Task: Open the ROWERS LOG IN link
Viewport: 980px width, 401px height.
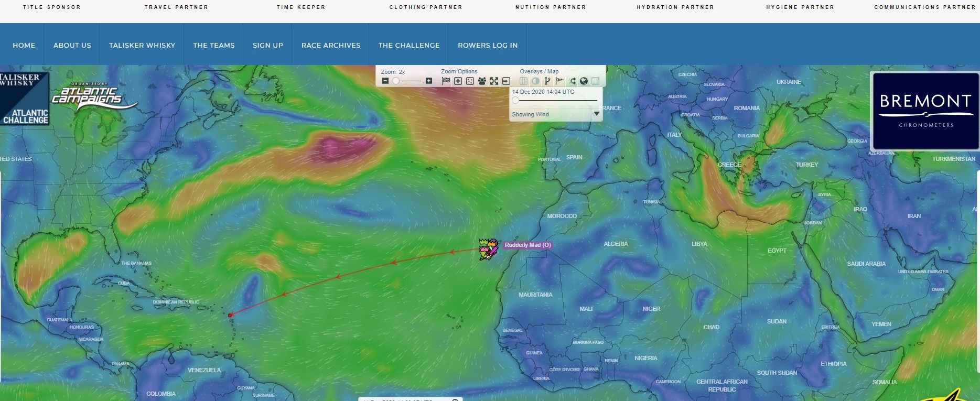Action: pos(488,45)
